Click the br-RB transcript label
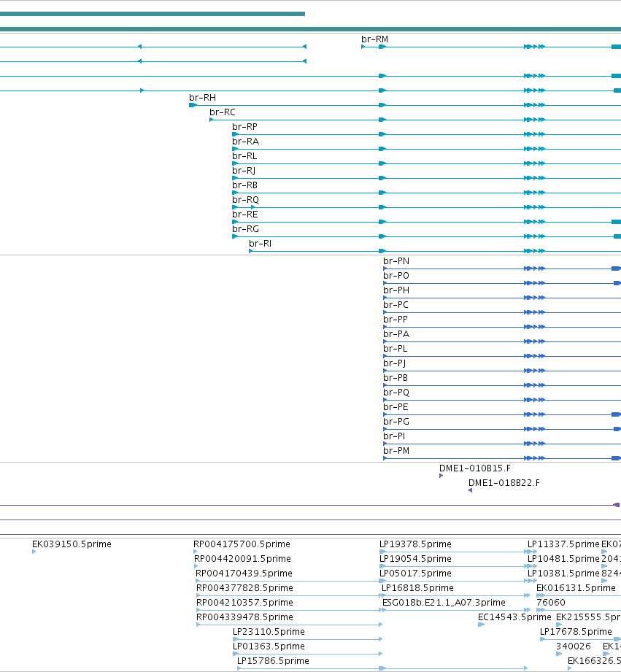 [x=244, y=185]
